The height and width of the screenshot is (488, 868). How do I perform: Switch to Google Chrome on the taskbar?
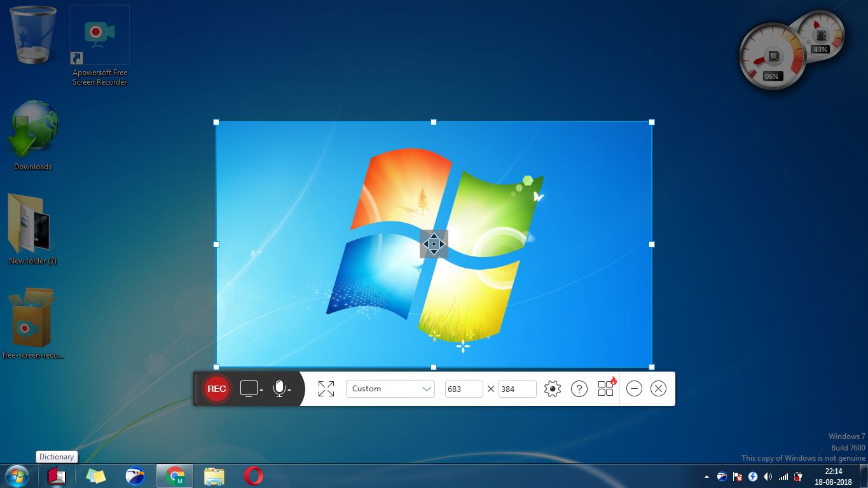(x=174, y=475)
